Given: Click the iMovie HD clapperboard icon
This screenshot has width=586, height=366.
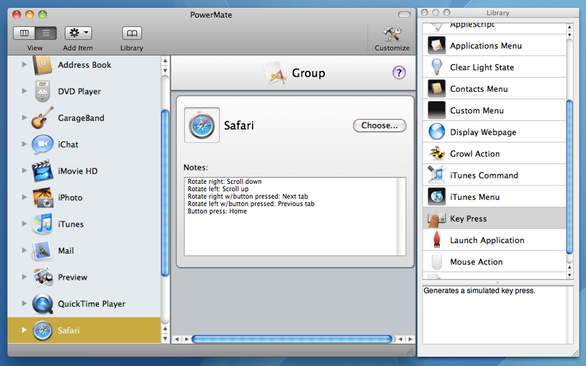Looking at the screenshot, I should point(42,171).
